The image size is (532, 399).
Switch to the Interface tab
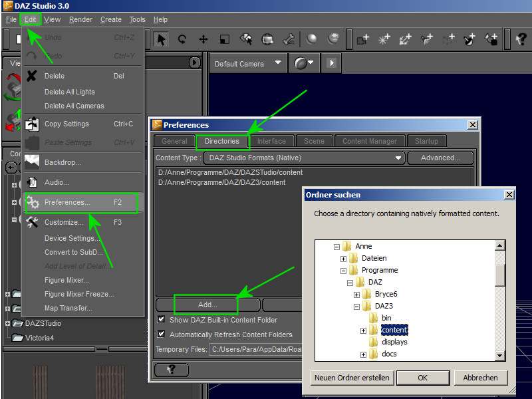point(271,141)
